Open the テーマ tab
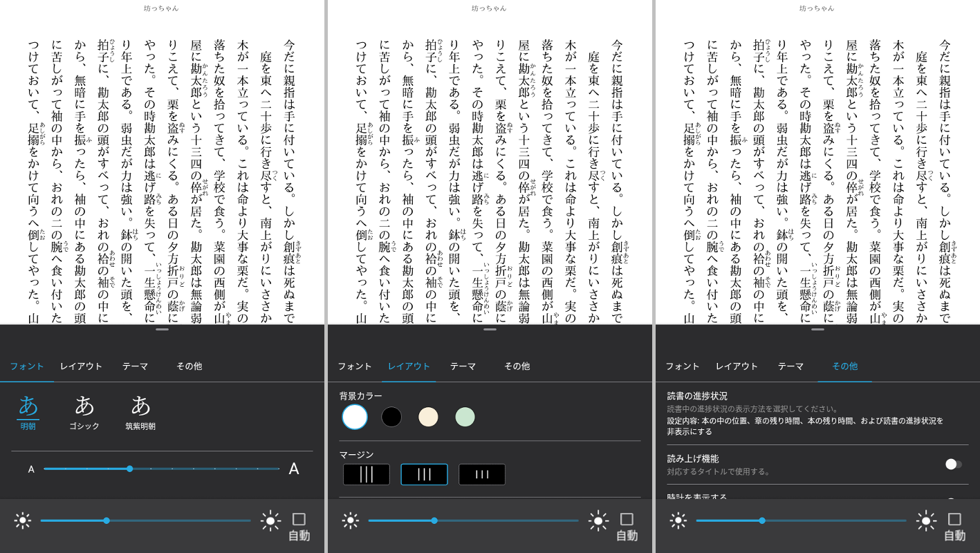 tap(136, 366)
